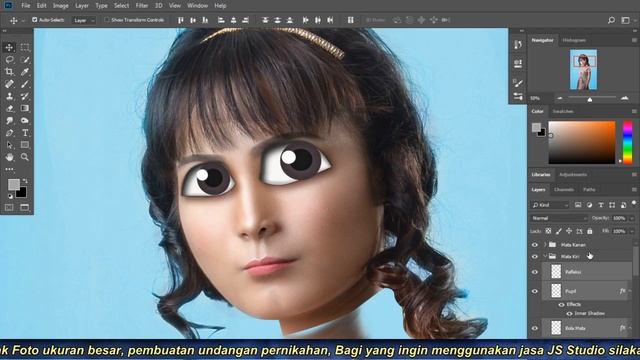Screen dimensions: 640x360
Task: Switch to the Swatches tab
Action: (x=563, y=111)
